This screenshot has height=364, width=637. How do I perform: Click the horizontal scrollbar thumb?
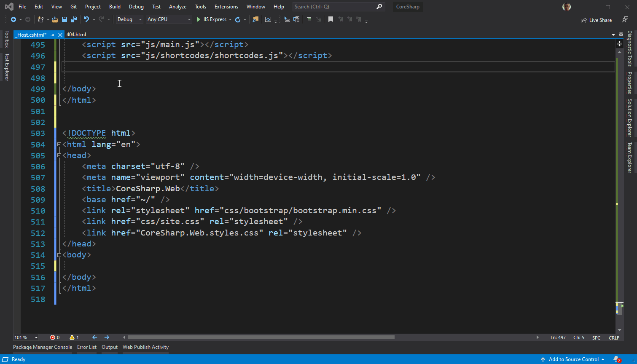(x=261, y=337)
